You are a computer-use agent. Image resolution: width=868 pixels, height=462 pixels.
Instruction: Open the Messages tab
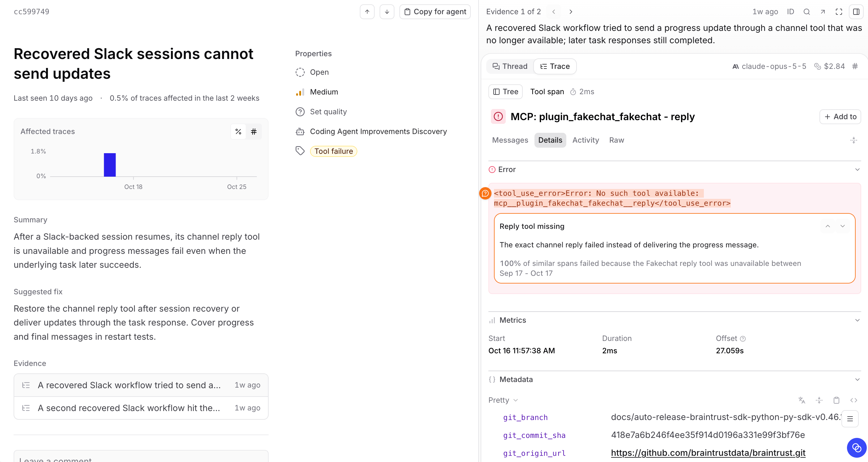pos(510,140)
